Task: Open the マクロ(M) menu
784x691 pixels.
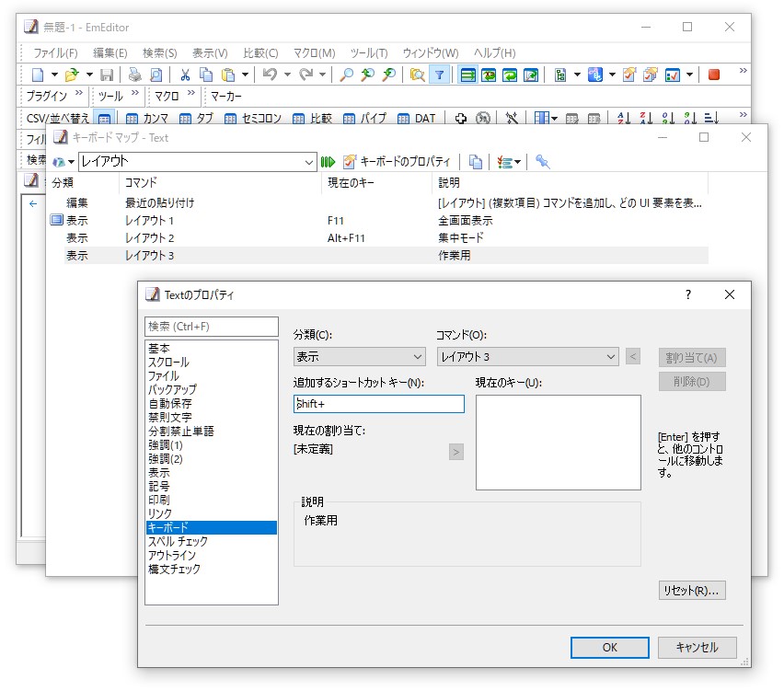Action: coord(314,53)
